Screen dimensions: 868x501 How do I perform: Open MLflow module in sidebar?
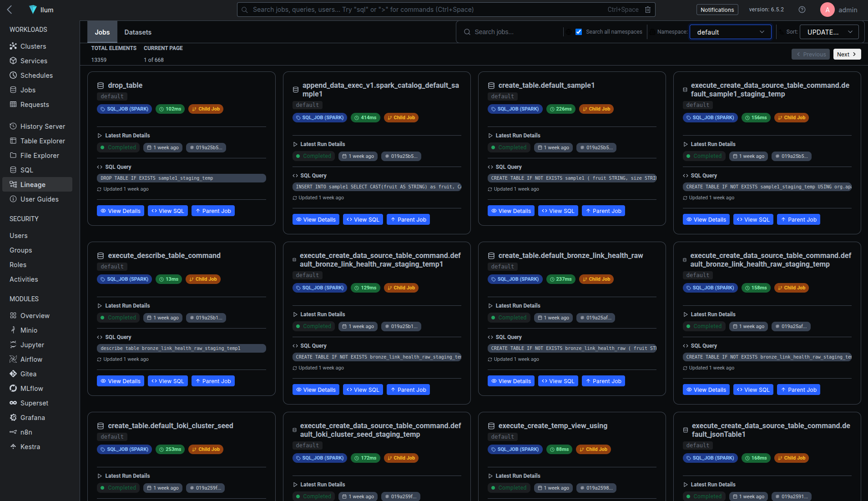[x=31, y=389]
